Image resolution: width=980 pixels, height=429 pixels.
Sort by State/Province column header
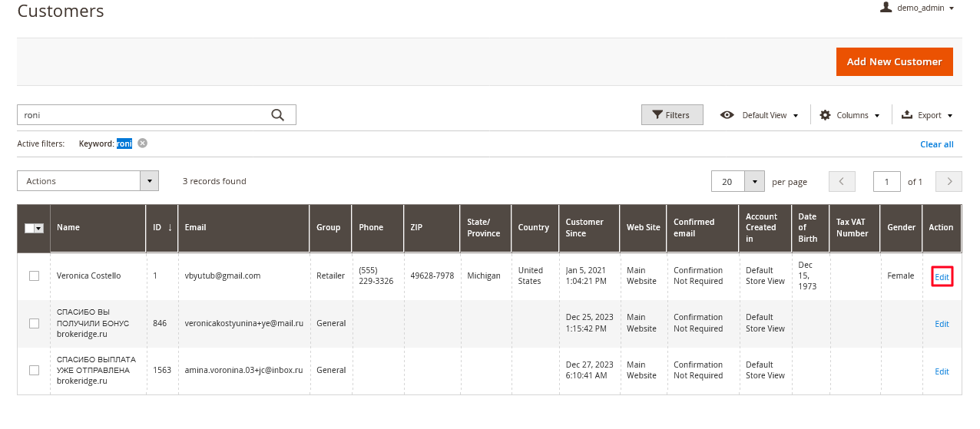(x=485, y=228)
